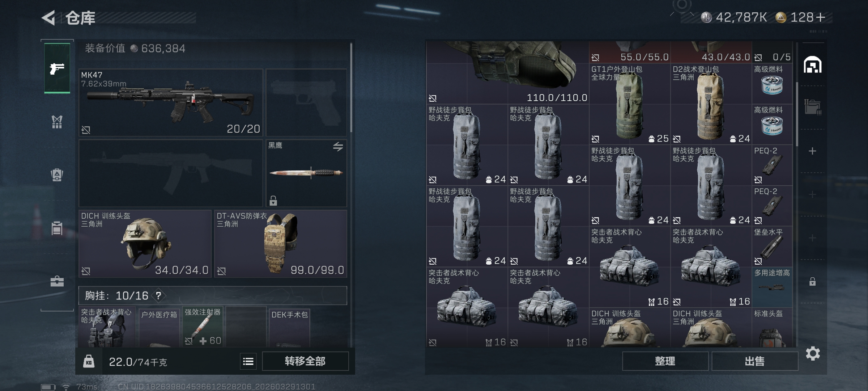
Task: Open the list view icon beside 转移全部
Action: point(248,361)
